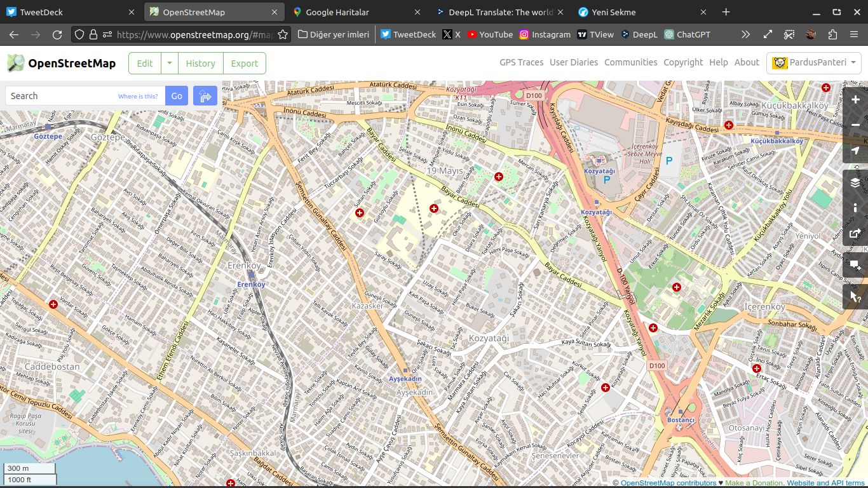Open the User Diaries link

point(574,62)
